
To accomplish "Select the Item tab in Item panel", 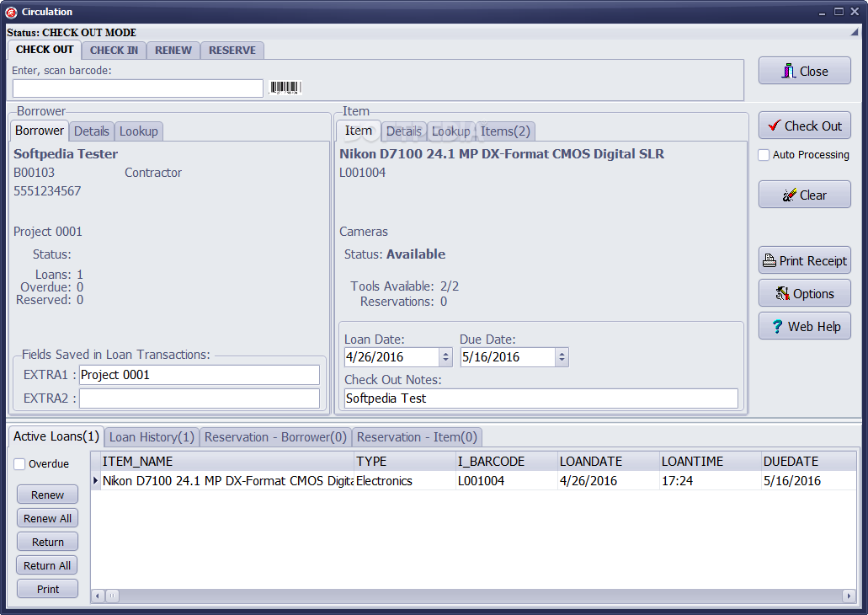I will pyautogui.click(x=358, y=131).
